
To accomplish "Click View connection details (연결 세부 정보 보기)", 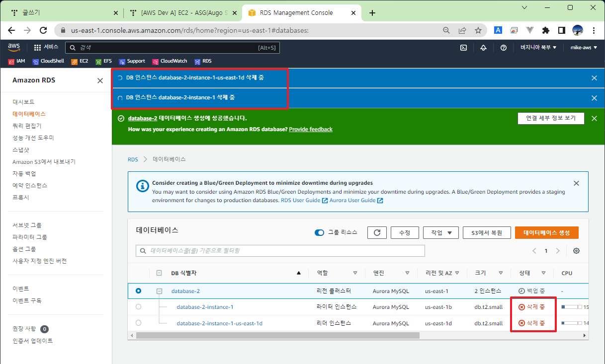I will tap(550, 118).
